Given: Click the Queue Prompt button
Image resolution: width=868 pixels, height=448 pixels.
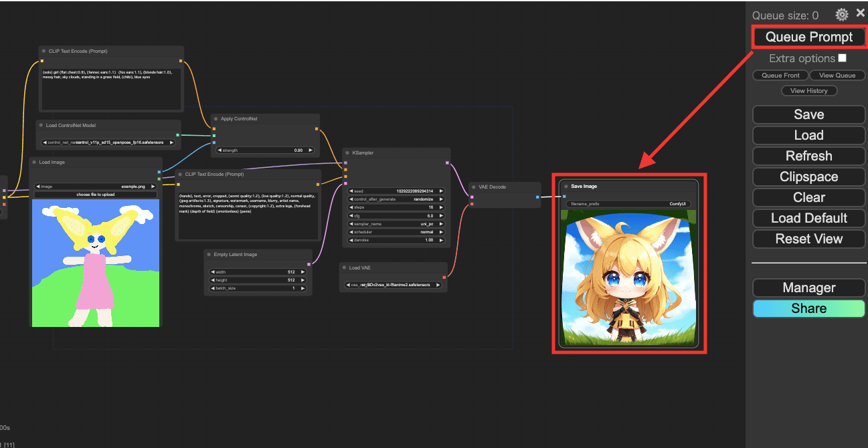Looking at the screenshot, I should pyautogui.click(x=809, y=37).
